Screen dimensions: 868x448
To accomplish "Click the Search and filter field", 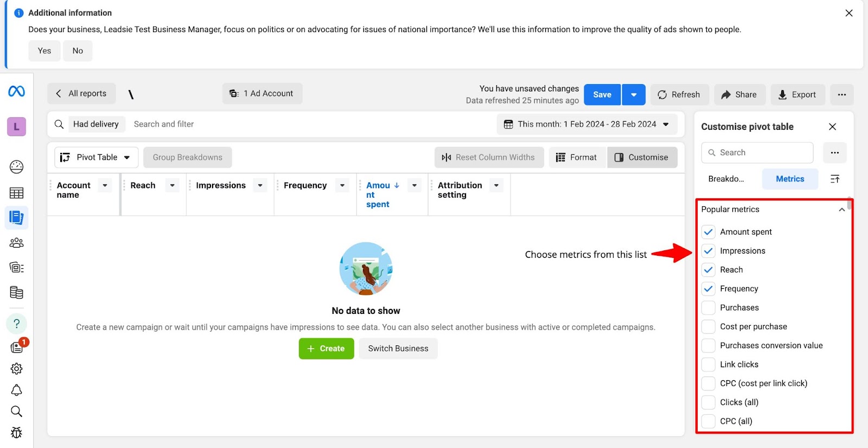I will click(312, 124).
